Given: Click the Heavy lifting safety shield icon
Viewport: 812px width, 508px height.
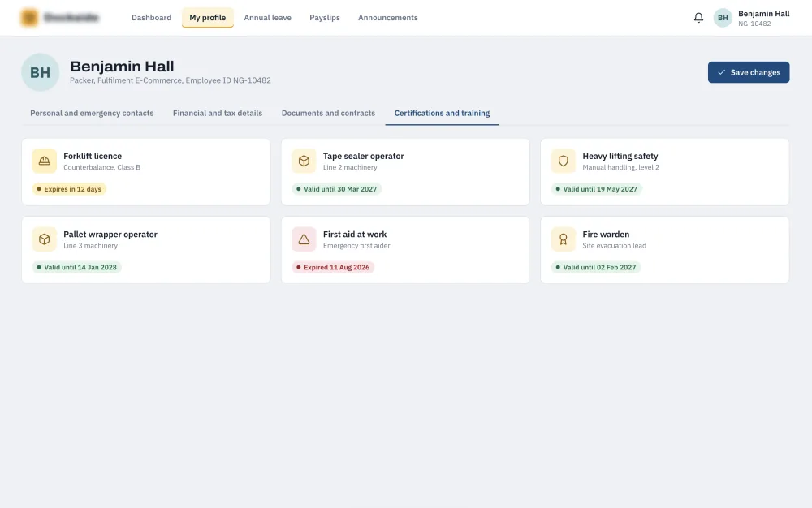Looking at the screenshot, I should (564, 161).
